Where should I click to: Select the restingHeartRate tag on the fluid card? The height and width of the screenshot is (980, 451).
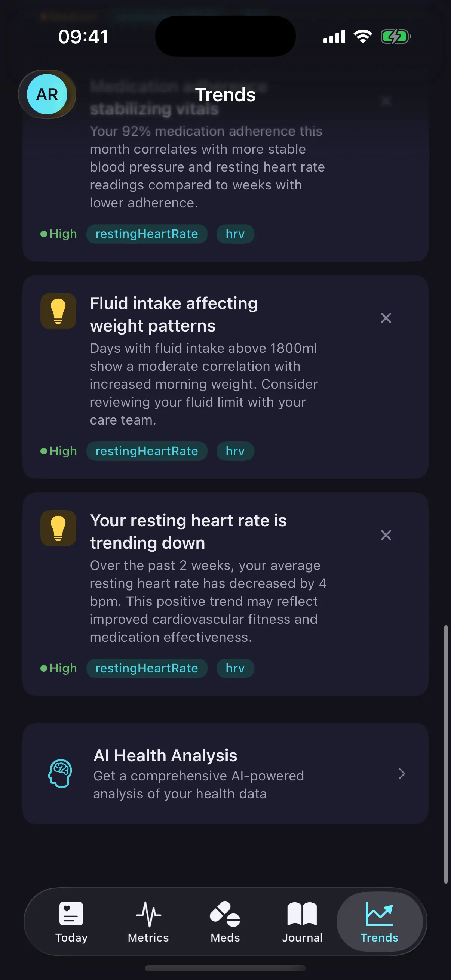[147, 451]
